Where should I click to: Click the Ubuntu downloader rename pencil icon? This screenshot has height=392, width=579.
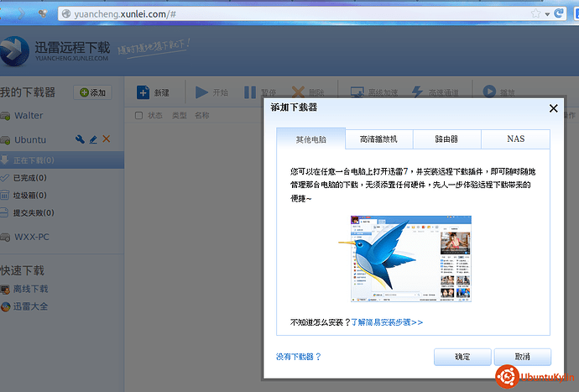(x=93, y=139)
